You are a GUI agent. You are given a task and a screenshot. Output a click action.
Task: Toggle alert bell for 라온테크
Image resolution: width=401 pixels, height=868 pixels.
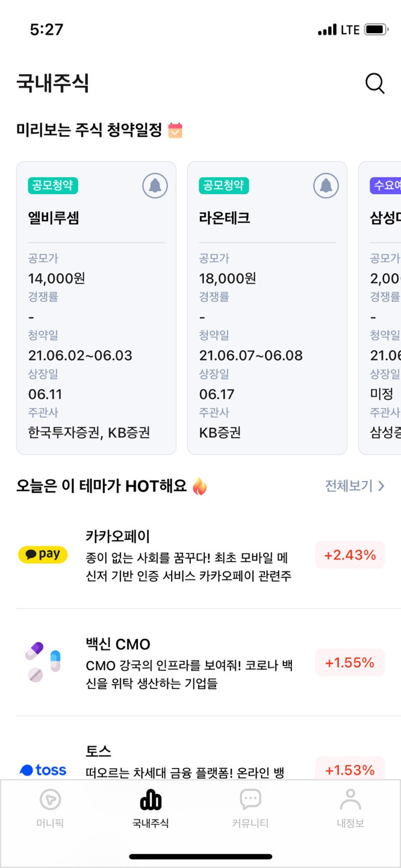(x=326, y=186)
